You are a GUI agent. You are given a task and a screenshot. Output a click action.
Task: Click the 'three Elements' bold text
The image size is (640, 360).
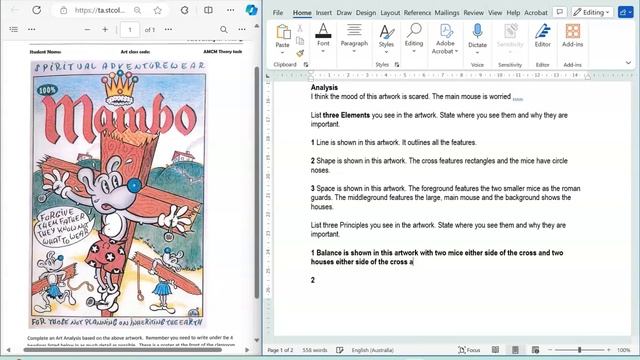(x=346, y=115)
